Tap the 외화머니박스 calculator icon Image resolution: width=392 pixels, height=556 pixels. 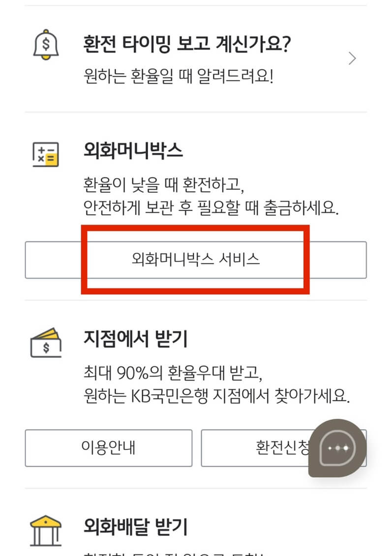pos(46,154)
